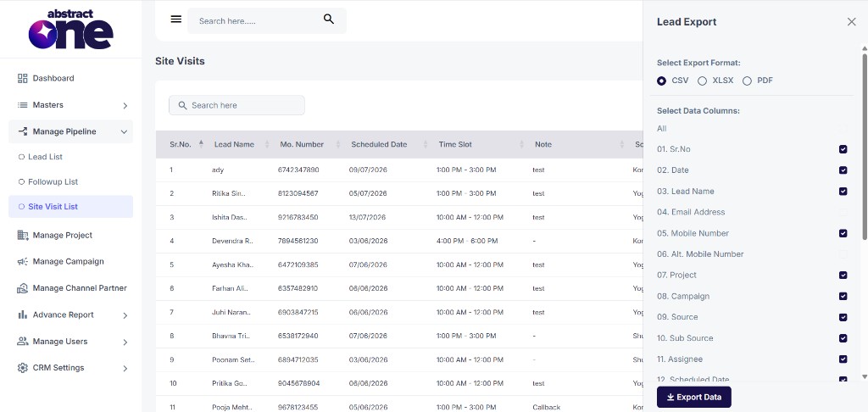Image resolution: width=868 pixels, height=412 pixels.
Task: Open the Site Visit List page
Action: click(x=71, y=207)
